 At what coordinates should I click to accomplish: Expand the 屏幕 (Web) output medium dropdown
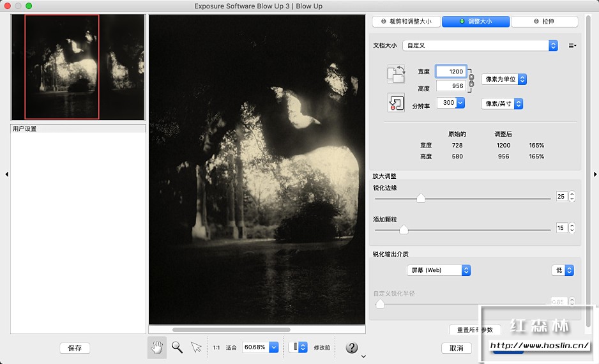(439, 270)
